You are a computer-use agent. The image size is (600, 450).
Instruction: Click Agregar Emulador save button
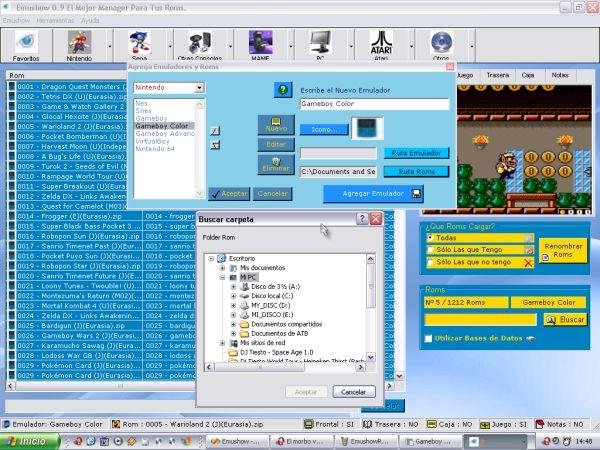pyautogui.click(x=373, y=194)
